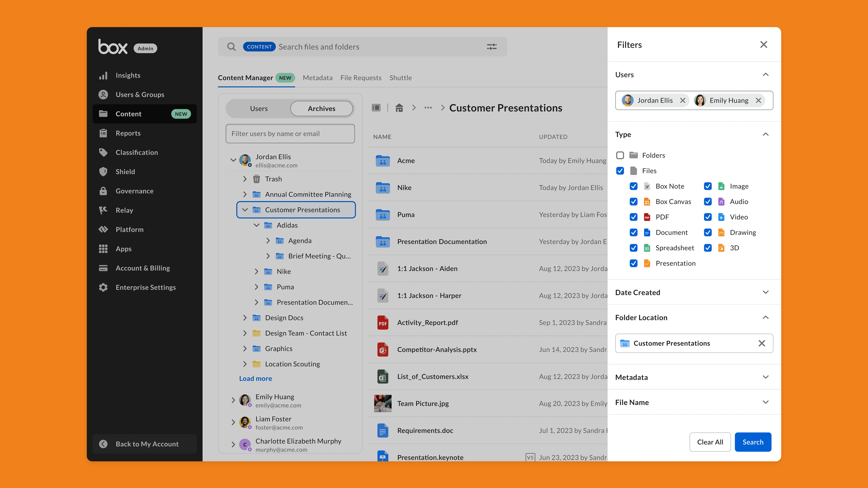
Task: Open the Acme folder icon in file list
Action: (383, 161)
